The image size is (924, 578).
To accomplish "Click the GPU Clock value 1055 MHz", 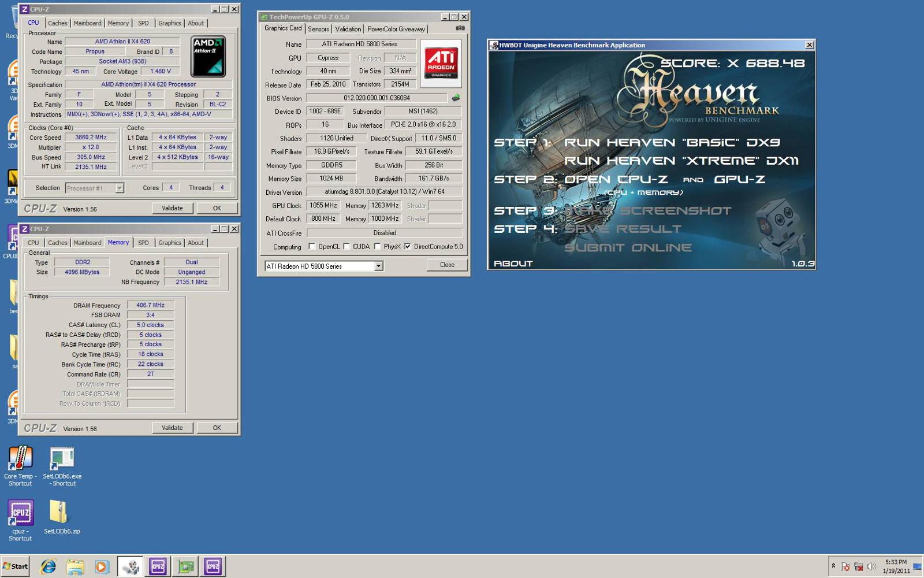I will pyautogui.click(x=323, y=205).
